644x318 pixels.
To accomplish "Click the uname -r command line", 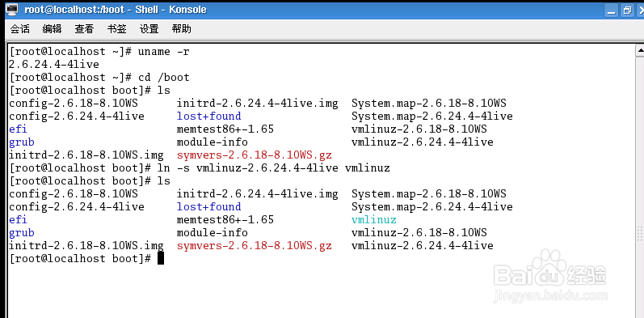I will click(99, 52).
